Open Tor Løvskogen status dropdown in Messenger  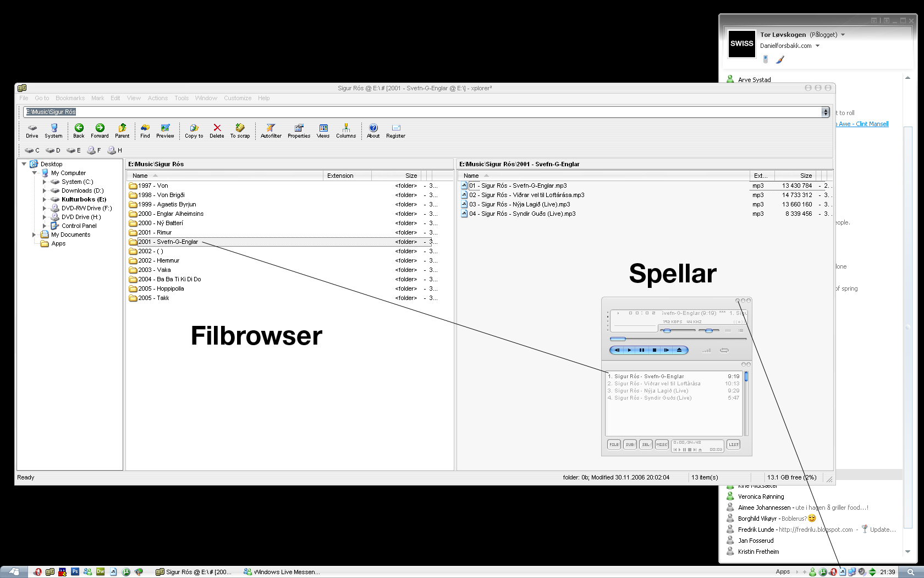click(x=843, y=35)
